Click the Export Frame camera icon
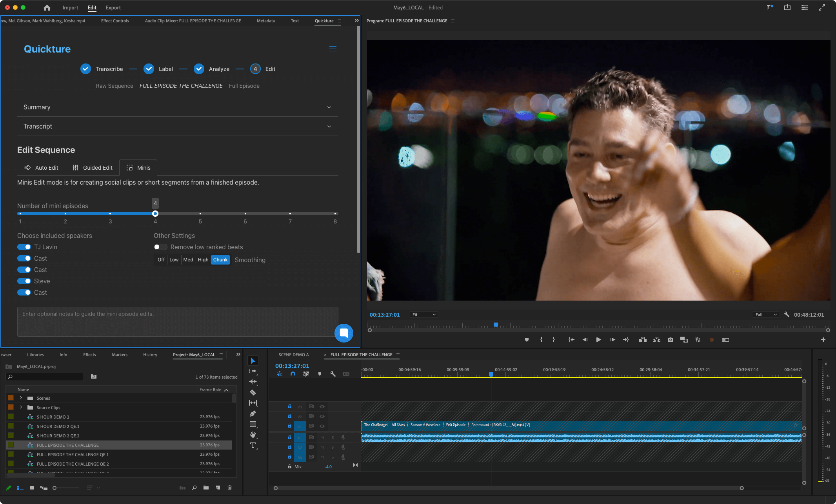 [671, 340]
